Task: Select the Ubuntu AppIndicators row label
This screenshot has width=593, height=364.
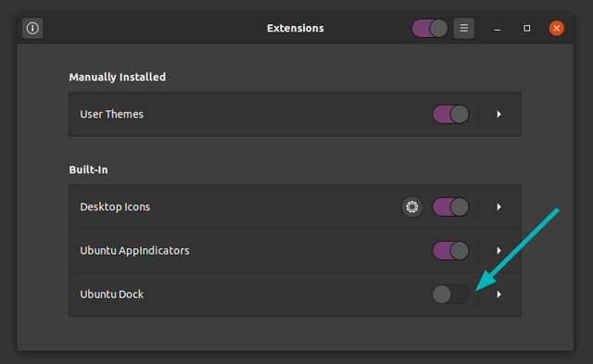Action: click(x=134, y=251)
